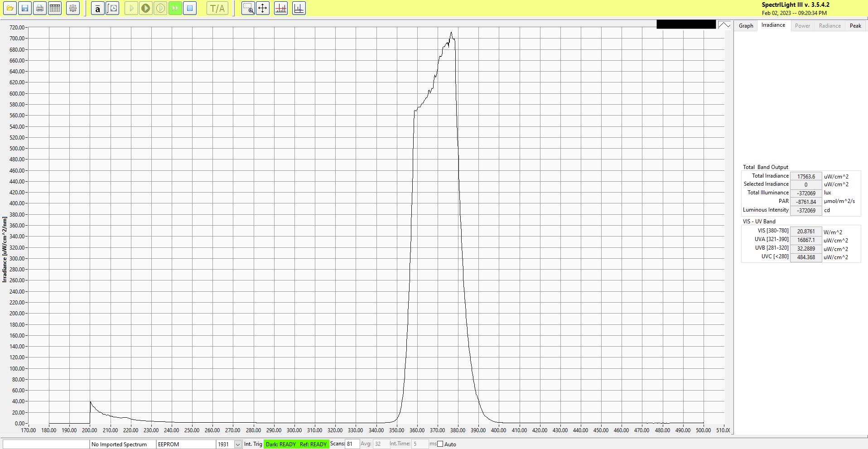Viewport: 868px width, 449px height.
Task: Click the y-axis maximum label 720.00
Action: pos(17,28)
